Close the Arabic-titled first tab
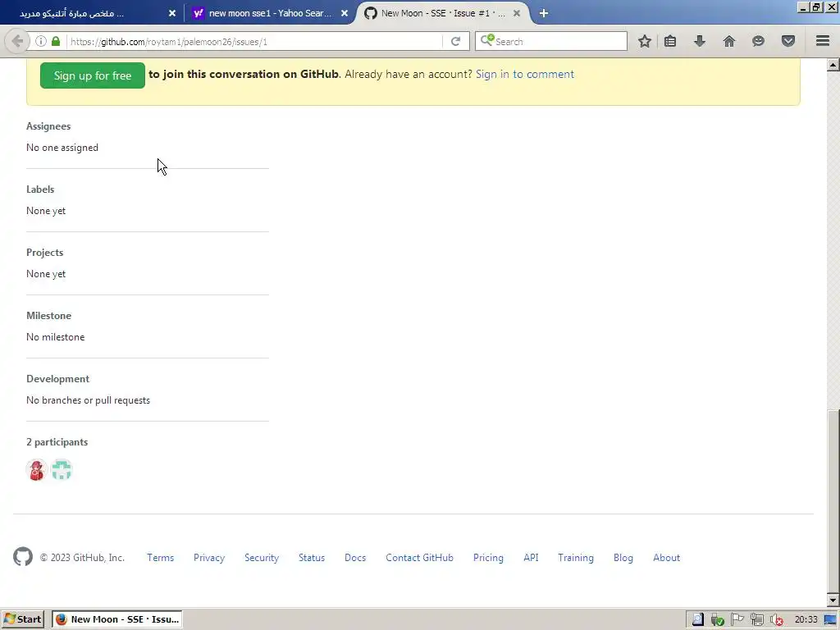Screen dimensions: 840x630 [172, 13]
